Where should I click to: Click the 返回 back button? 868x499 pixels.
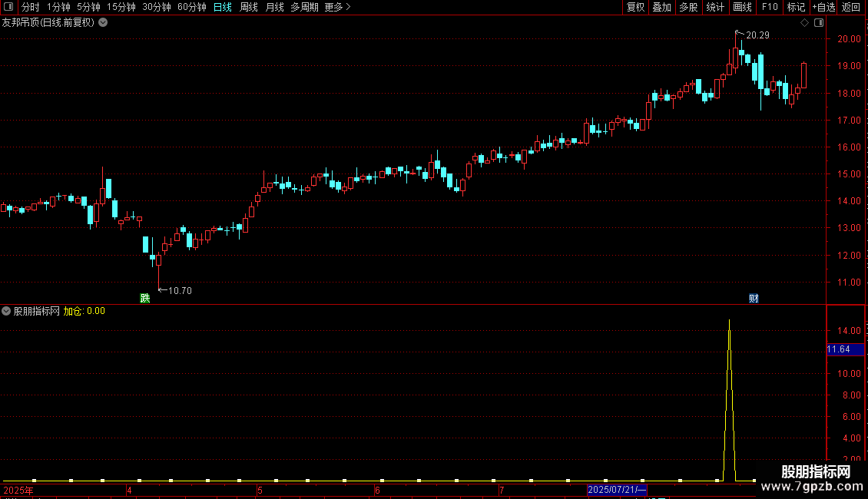(851, 7)
